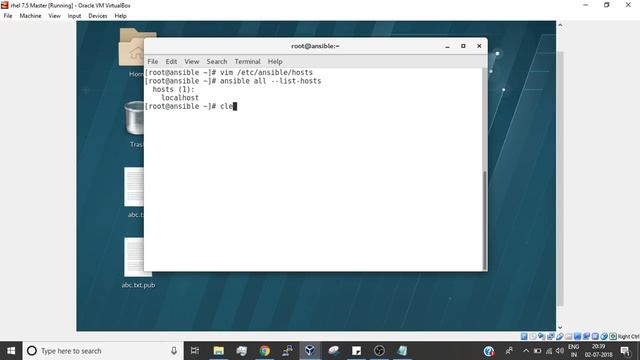The height and width of the screenshot is (360, 640).
Task: Click the Get Help tray icon
Action: click(x=489, y=351)
